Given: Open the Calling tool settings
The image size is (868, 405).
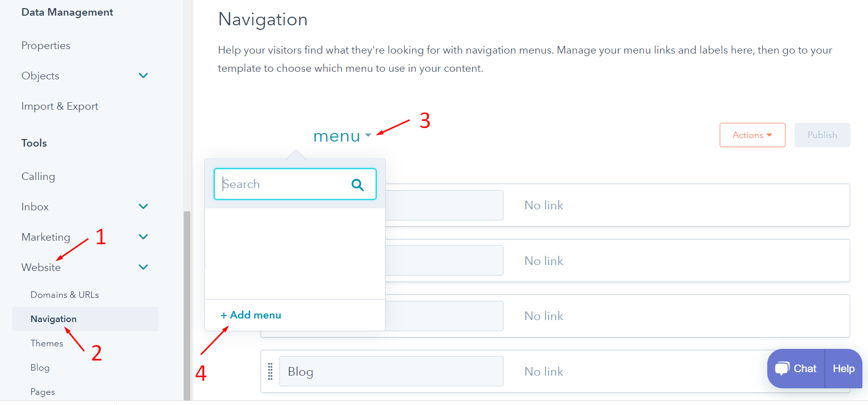Looking at the screenshot, I should coord(38,176).
